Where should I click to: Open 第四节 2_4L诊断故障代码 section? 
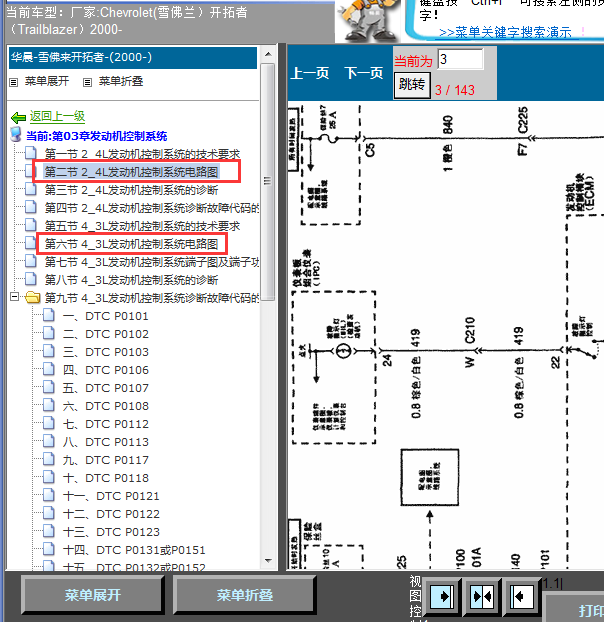(x=151, y=207)
